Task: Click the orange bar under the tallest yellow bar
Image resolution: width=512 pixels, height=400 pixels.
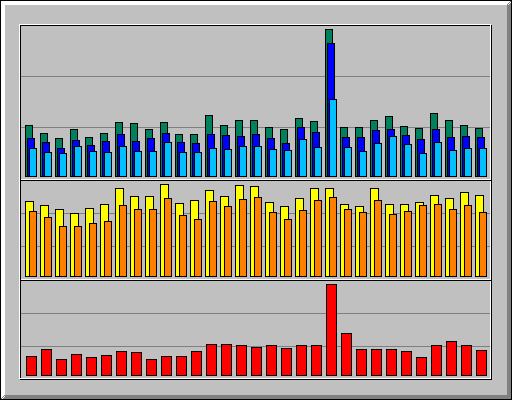Action: click(x=168, y=237)
